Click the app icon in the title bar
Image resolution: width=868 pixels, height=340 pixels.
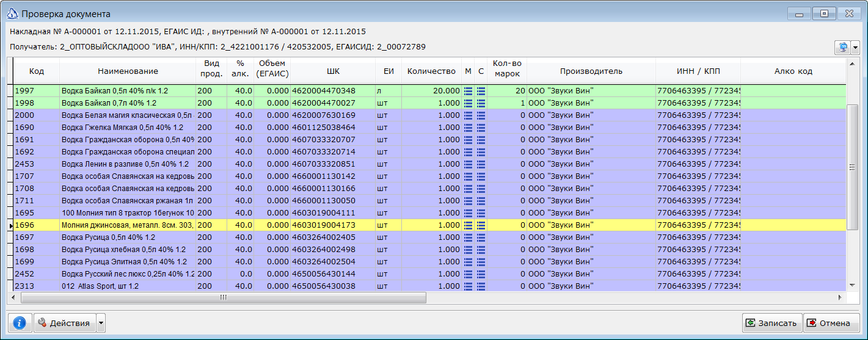12,13
